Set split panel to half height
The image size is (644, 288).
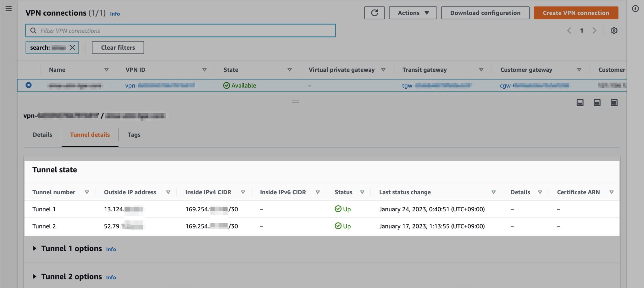(597, 103)
